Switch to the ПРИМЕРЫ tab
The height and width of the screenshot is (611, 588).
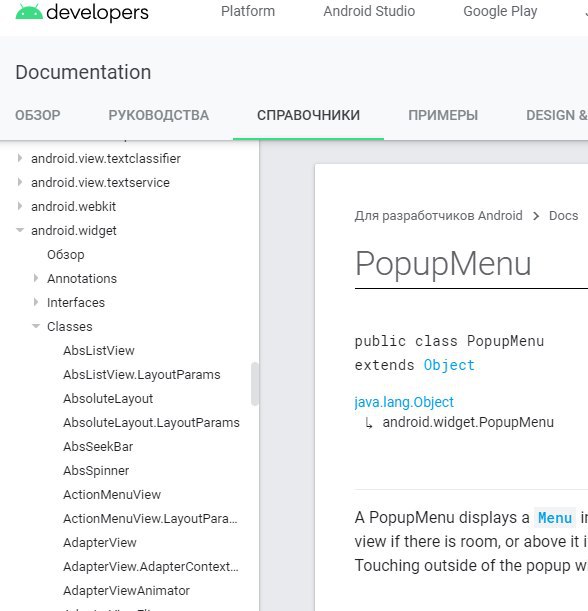coord(443,115)
